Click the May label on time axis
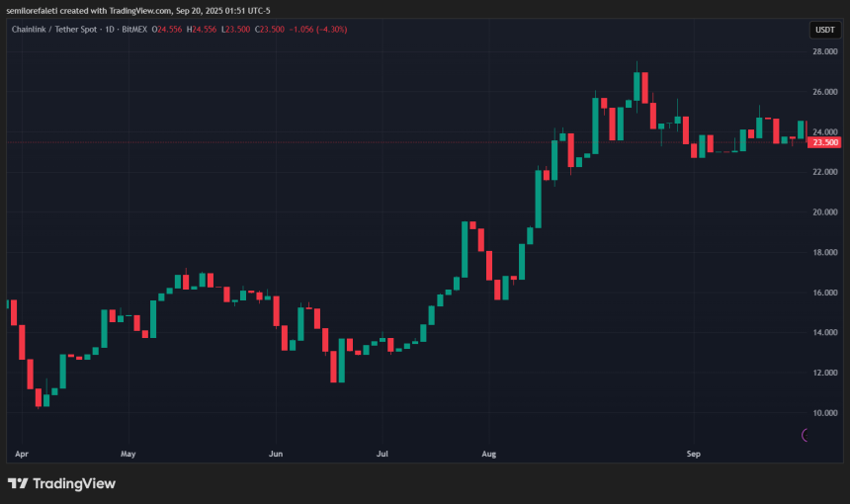Screen dimensions: 850x504 tap(127, 454)
